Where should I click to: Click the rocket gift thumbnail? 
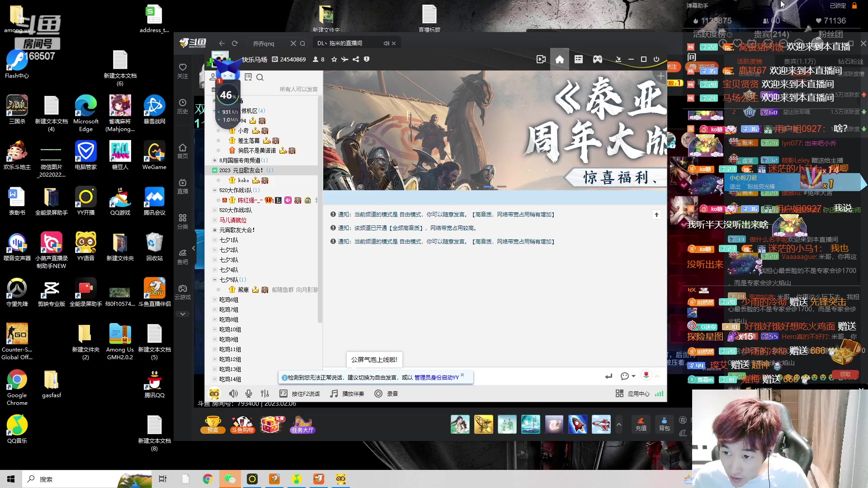coord(578,424)
